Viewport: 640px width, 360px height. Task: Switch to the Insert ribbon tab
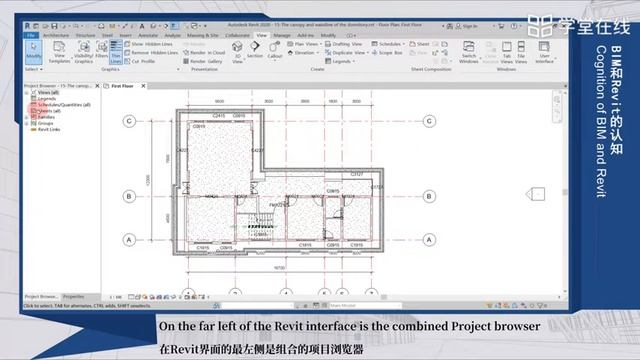pyautogui.click(x=125, y=36)
